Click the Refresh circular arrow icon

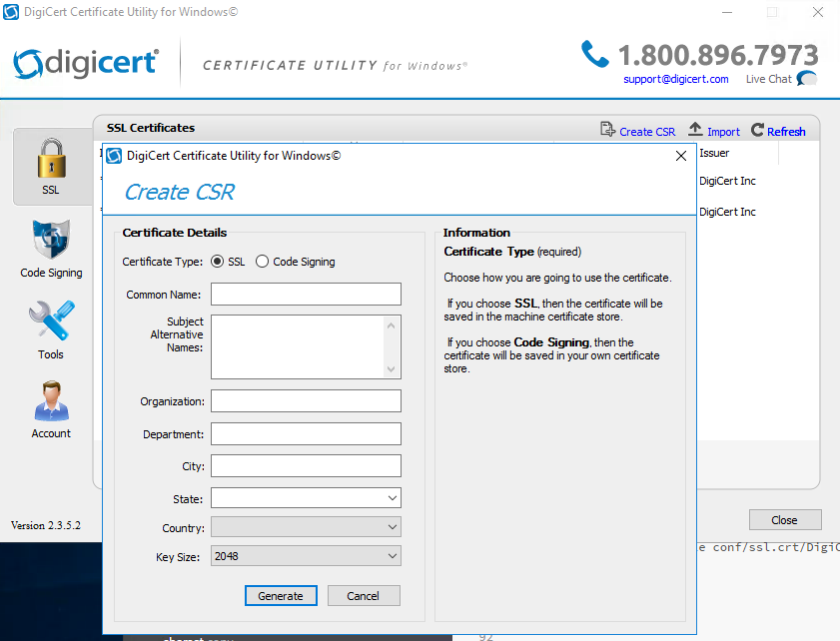(757, 130)
